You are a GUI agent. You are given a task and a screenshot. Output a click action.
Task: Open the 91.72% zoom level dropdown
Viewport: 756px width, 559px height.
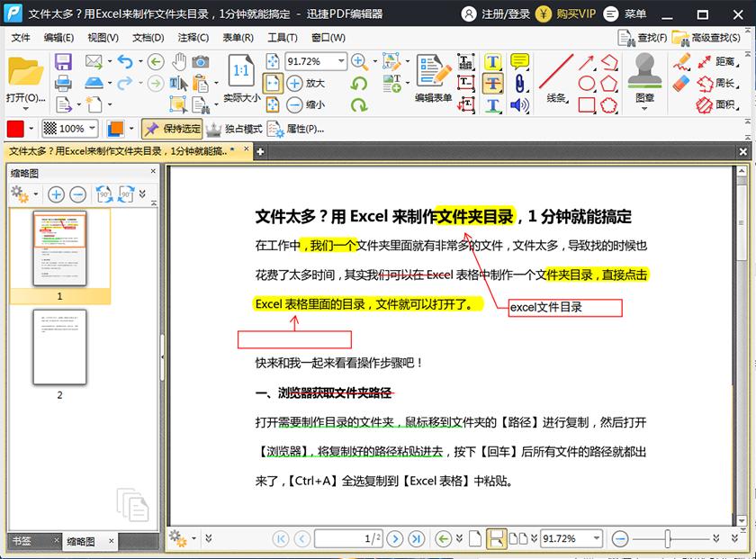tap(342, 61)
